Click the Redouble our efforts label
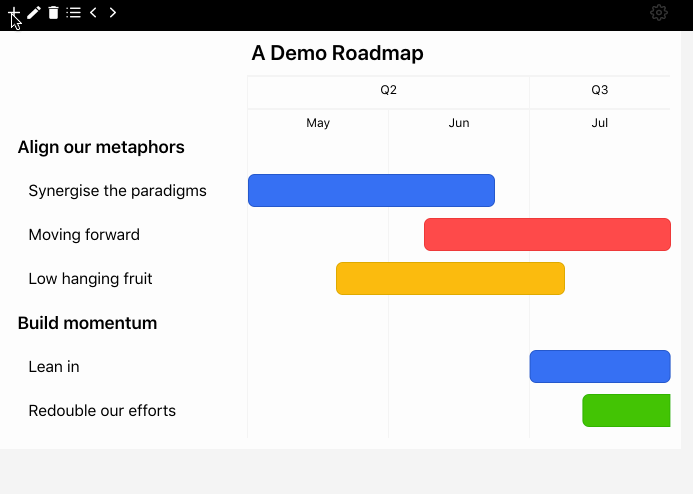Image resolution: width=693 pixels, height=494 pixels. pos(102,411)
